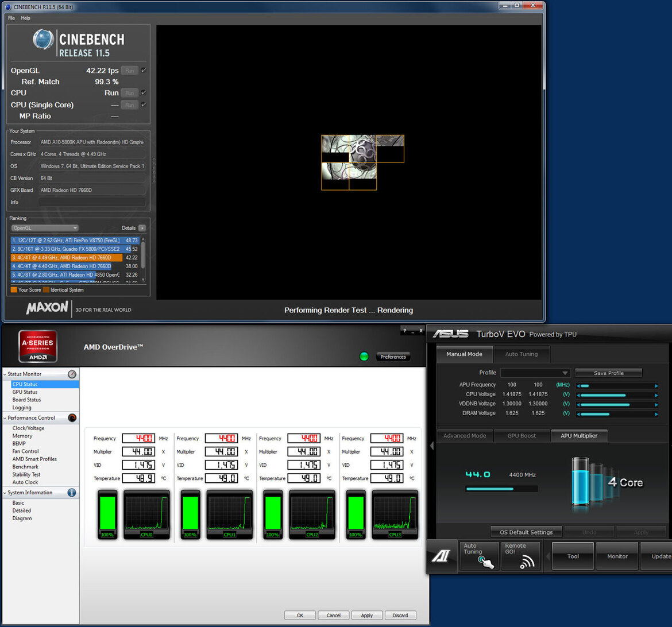Click the Apply button in AMD OverDrive
The image size is (672, 627).
[x=367, y=616]
